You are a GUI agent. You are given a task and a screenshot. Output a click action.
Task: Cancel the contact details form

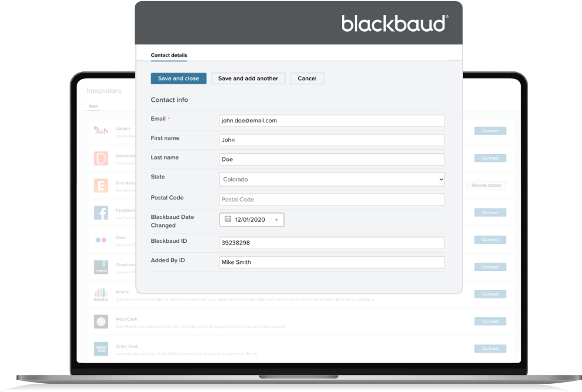point(307,78)
